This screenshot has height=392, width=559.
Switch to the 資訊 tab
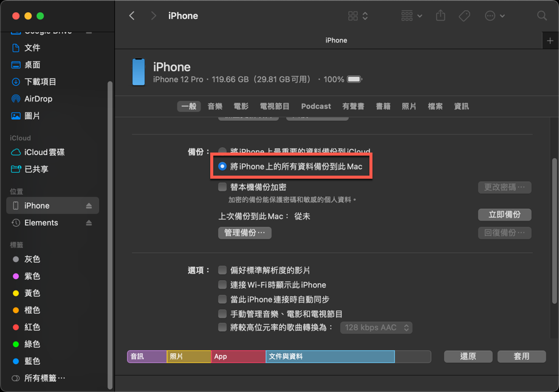click(461, 106)
